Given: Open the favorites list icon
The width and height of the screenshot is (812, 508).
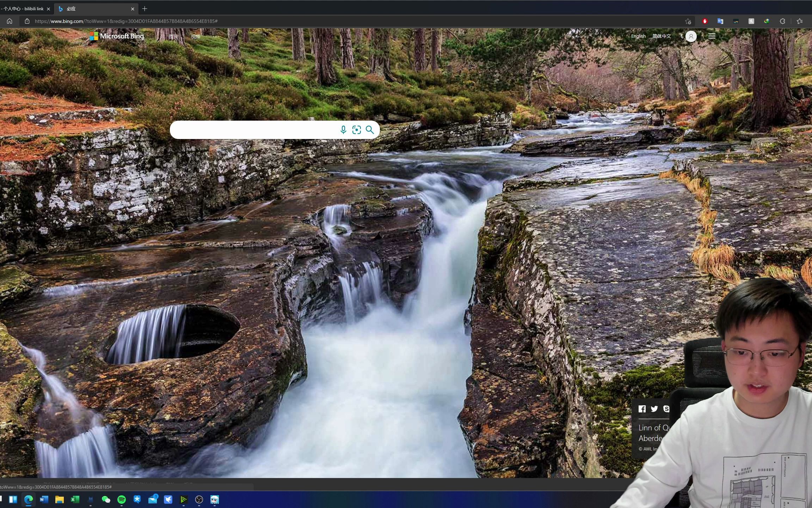Looking at the screenshot, I should point(799,21).
